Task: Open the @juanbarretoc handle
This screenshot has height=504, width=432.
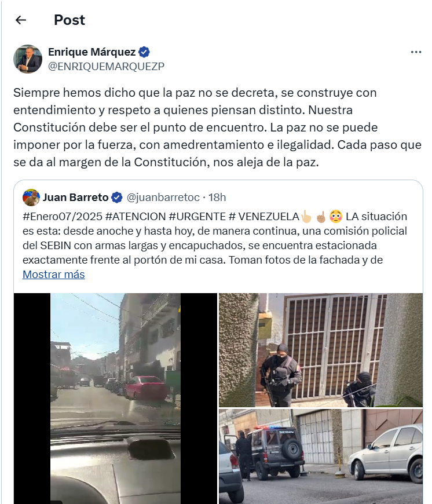Action: pos(163,198)
